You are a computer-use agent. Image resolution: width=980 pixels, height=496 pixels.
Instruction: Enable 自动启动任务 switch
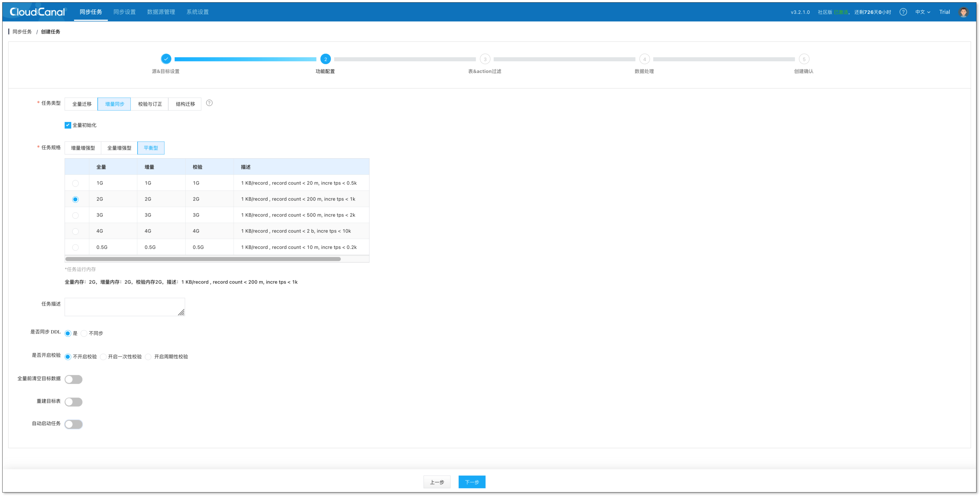coord(73,424)
